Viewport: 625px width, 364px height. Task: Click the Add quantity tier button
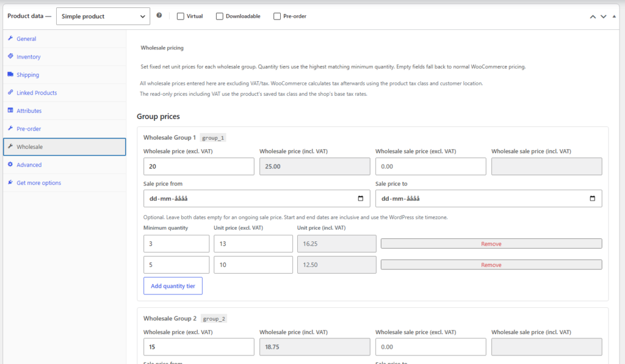tap(173, 286)
